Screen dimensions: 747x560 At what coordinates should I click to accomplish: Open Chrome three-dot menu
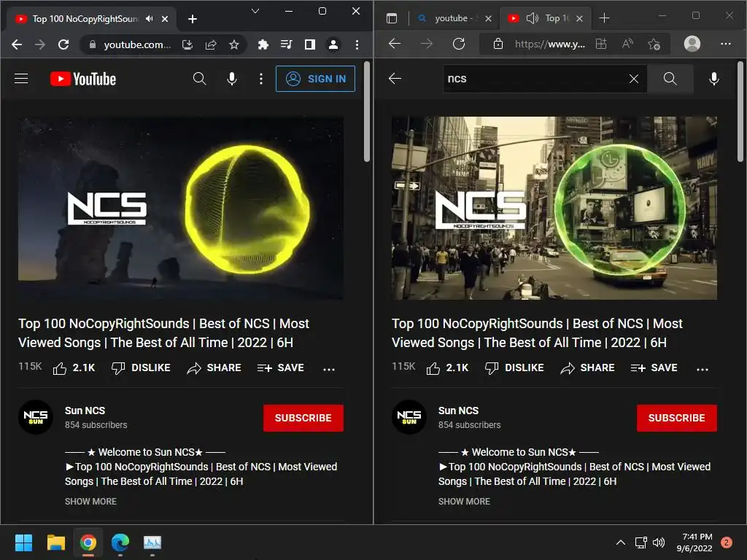[x=357, y=44]
